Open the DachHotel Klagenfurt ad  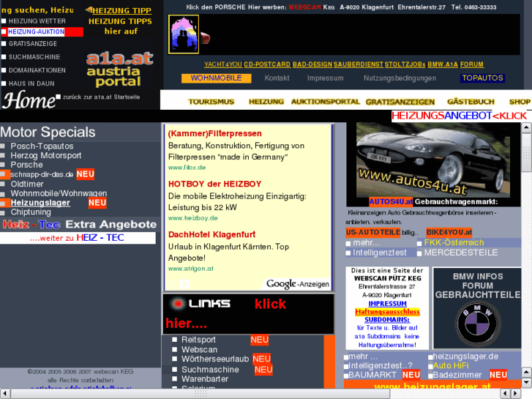[211, 235]
